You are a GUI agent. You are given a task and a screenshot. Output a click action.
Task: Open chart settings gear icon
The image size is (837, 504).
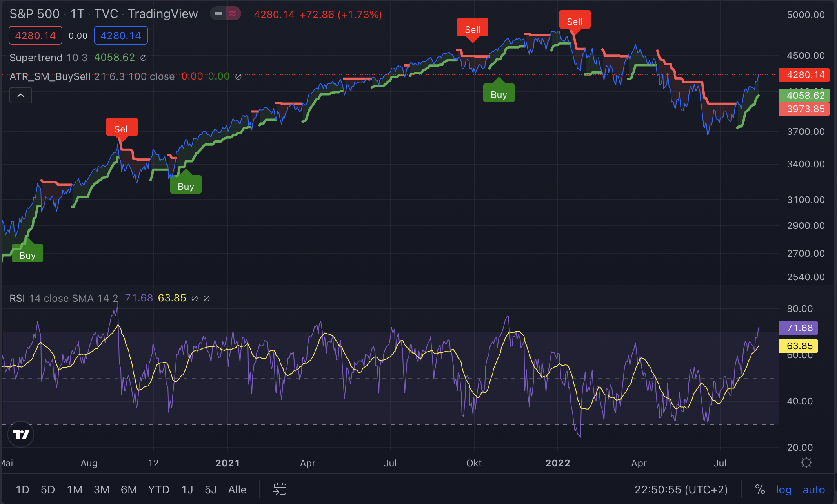[806, 463]
